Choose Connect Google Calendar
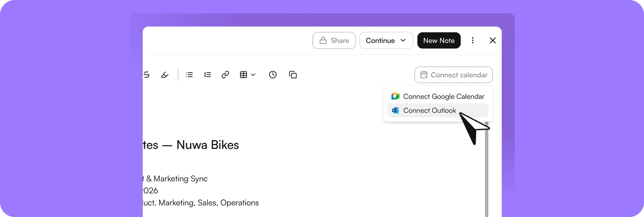Image resolution: width=644 pixels, height=217 pixels. coord(438,96)
